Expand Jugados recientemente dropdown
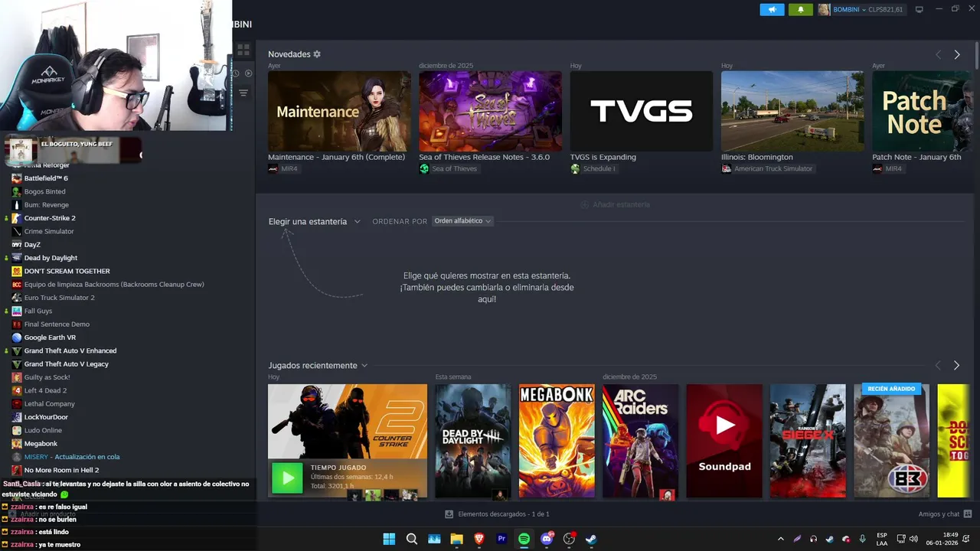This screenshot has width=980, height=551. [318, 366]
